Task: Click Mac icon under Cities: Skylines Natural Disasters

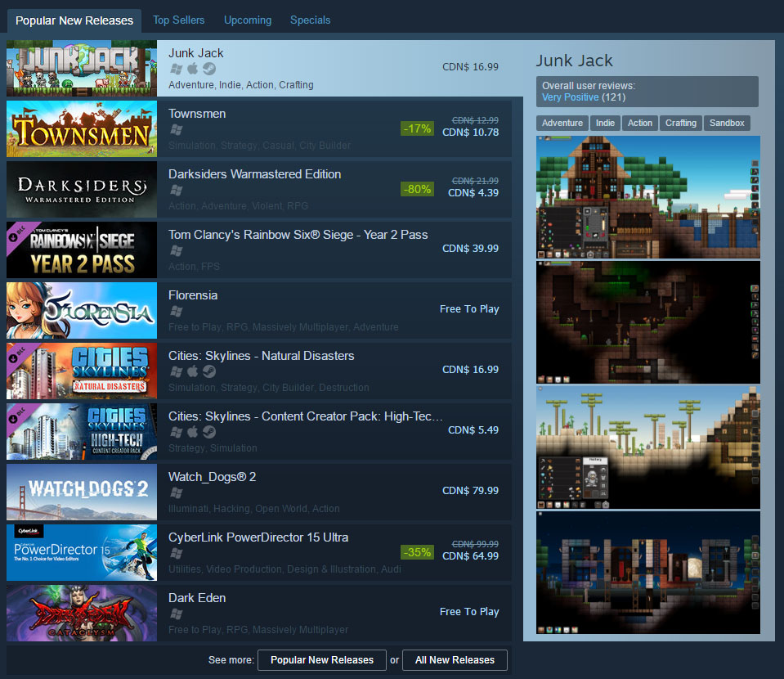Action: coord(192,371)
